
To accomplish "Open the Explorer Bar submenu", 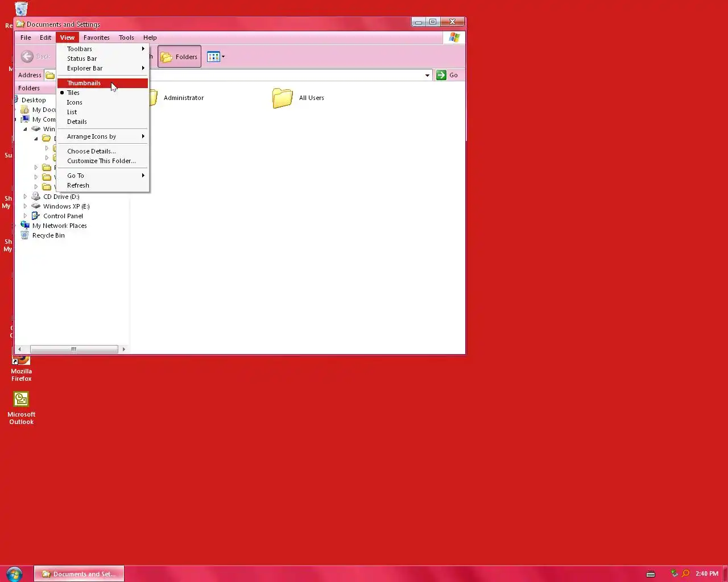I will tap(102, 68).
